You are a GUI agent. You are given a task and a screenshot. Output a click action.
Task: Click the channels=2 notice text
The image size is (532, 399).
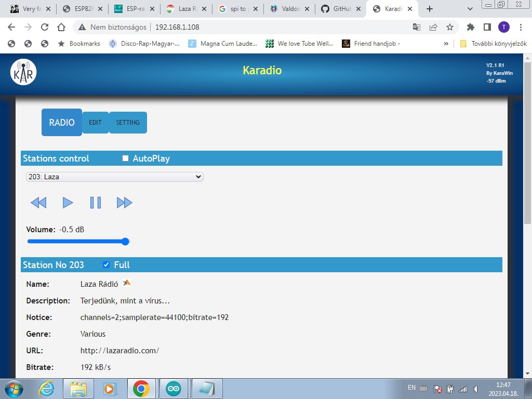click(x=154, y=317)
